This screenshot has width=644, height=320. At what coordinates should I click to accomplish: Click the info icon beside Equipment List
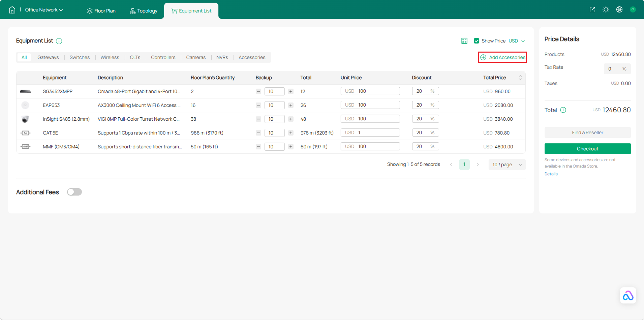pyautogui.click(x=59, y=41)
